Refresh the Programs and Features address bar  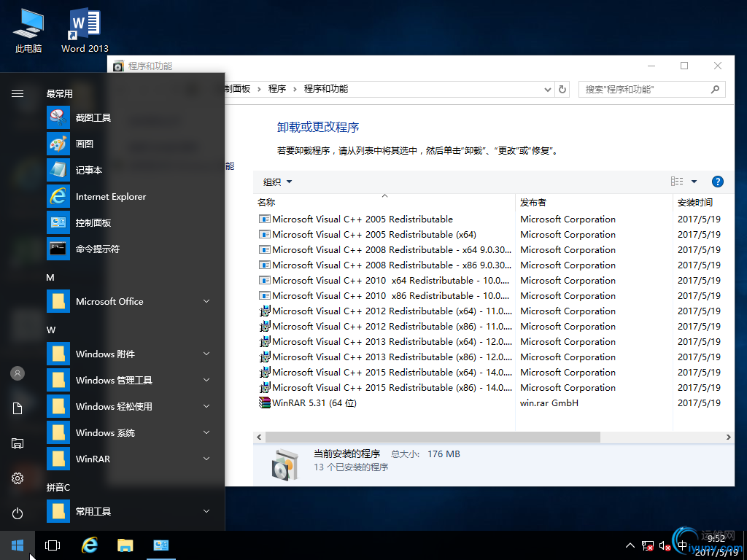[562, 89]
